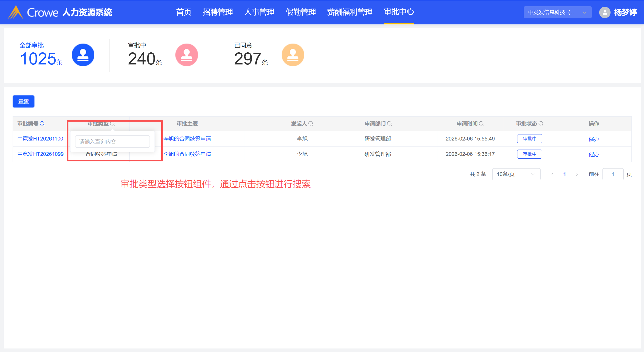This screenshot has height=352, width=644.
Task: Click the 请输入查询内容 search field
Action: click(112, 142)
